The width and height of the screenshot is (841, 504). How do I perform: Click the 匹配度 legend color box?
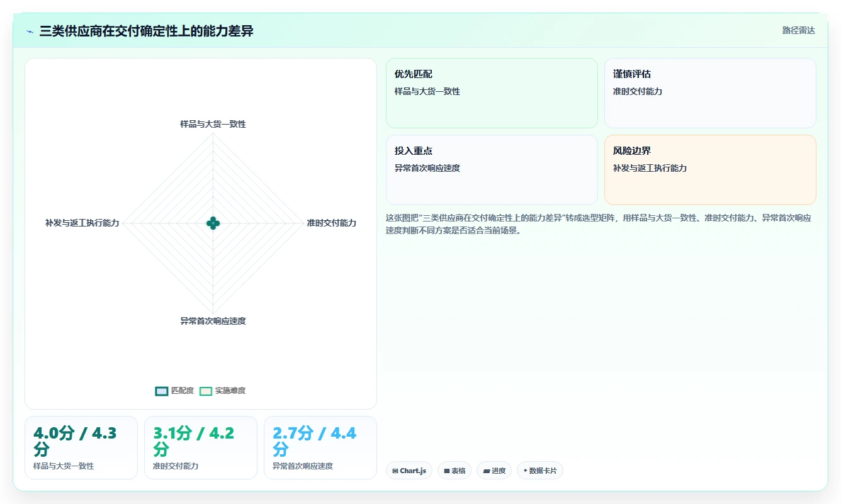point(162,391)
